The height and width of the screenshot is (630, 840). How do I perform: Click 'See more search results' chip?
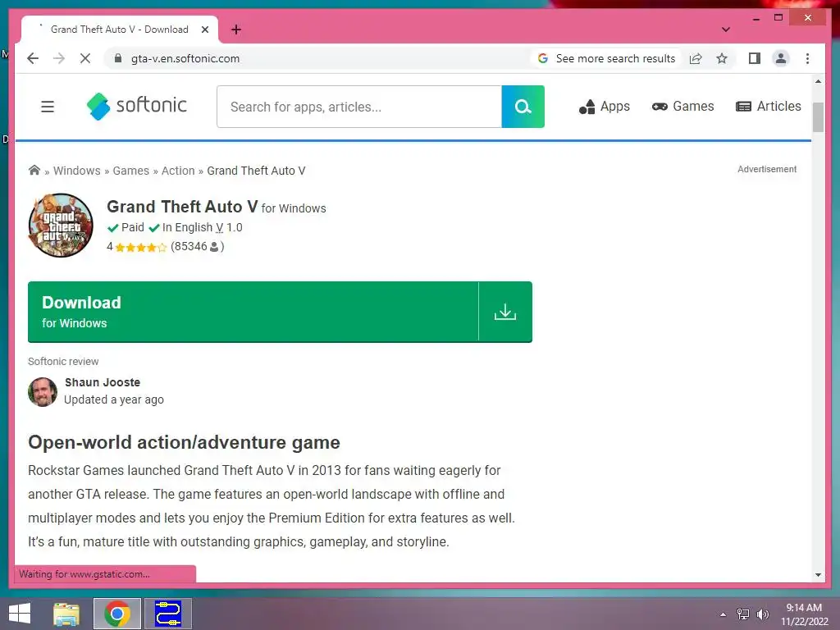[x=608, y=58]
